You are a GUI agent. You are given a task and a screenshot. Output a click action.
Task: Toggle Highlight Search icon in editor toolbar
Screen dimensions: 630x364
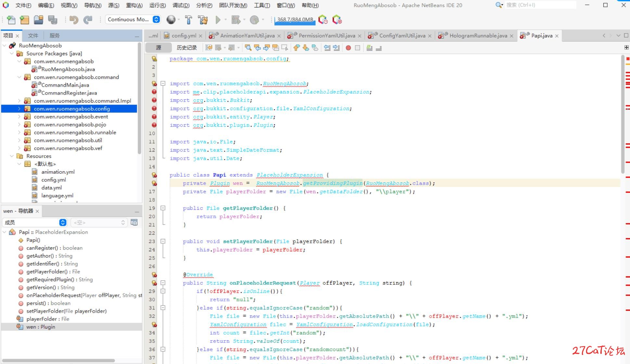coord(276,48)
